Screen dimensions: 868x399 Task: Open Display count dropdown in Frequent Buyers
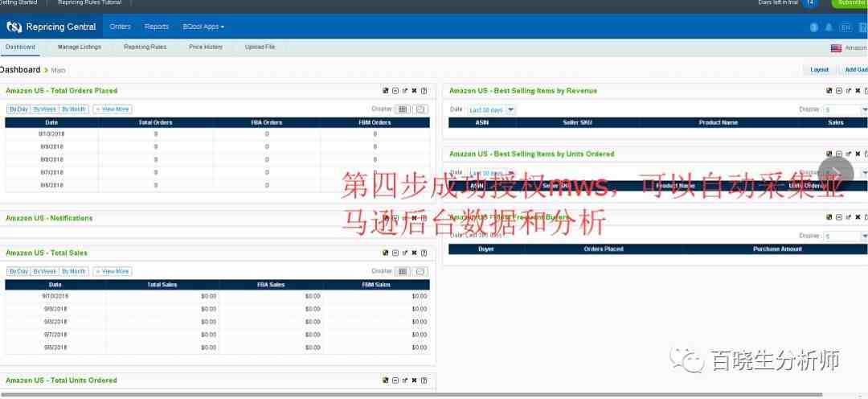click(845, 236)
